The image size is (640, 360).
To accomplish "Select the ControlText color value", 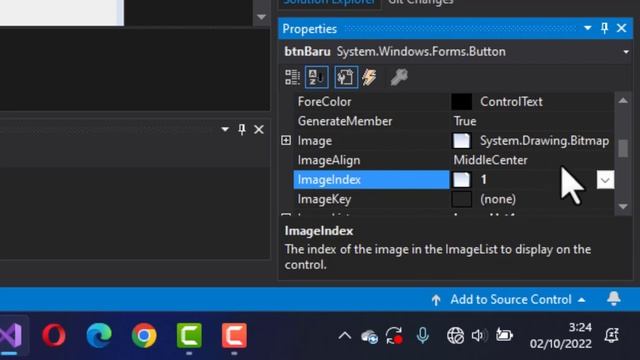I will [511, 102].
